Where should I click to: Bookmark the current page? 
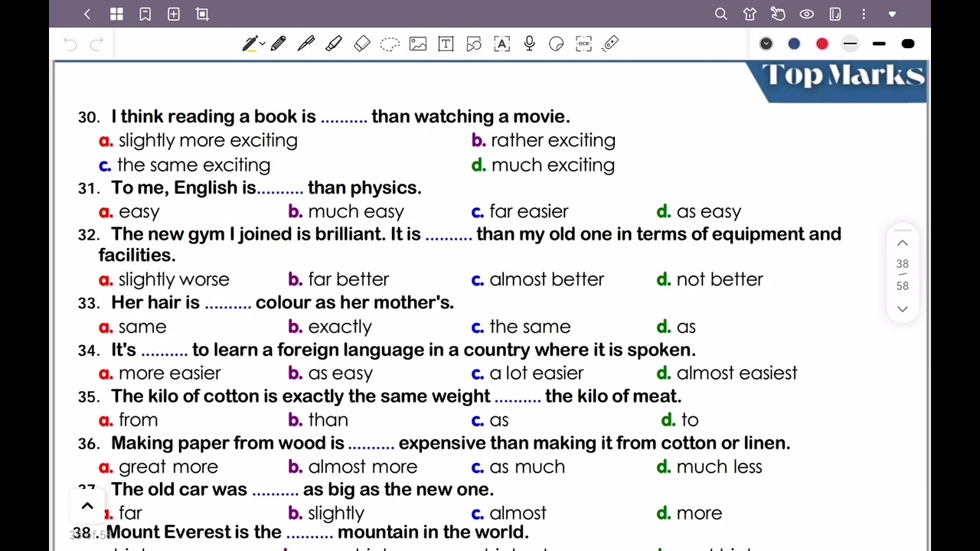click(x=145, y=14)
